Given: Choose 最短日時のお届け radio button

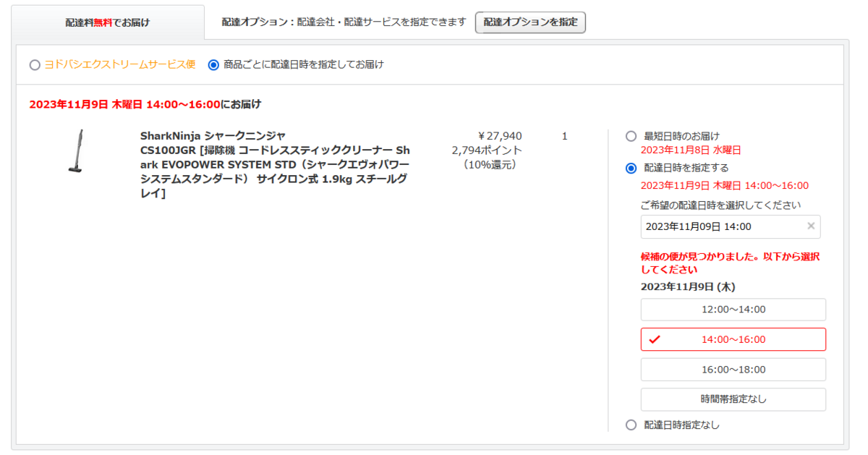Looking at the screenshot, I should tap(631, 136).
